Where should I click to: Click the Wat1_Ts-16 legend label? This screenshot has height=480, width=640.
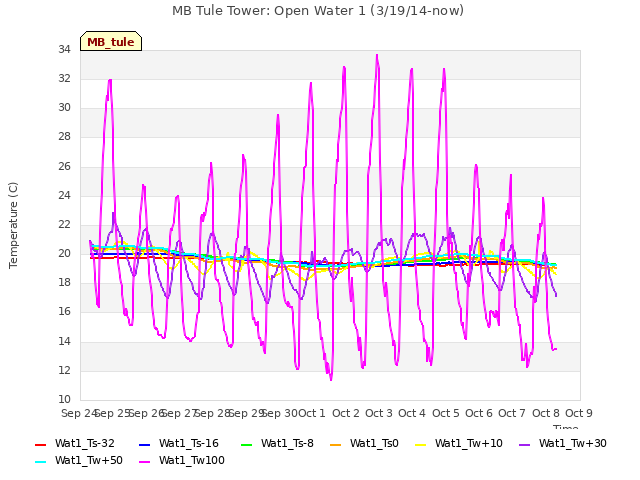click(189, 443)
